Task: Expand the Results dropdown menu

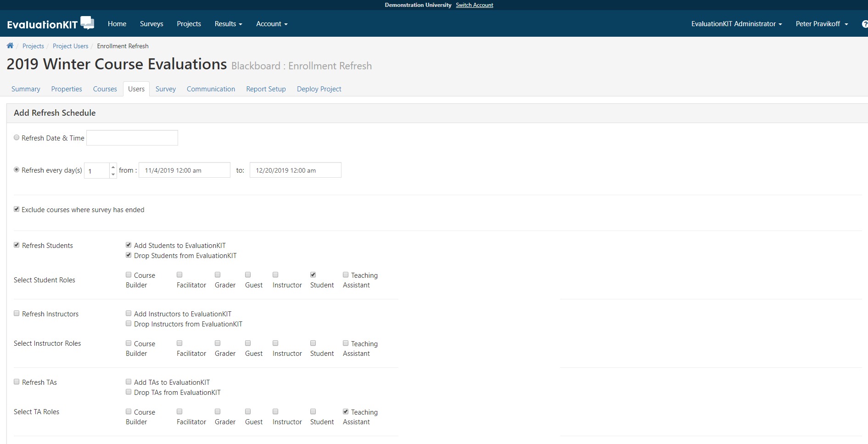Action: pos(228,24)
